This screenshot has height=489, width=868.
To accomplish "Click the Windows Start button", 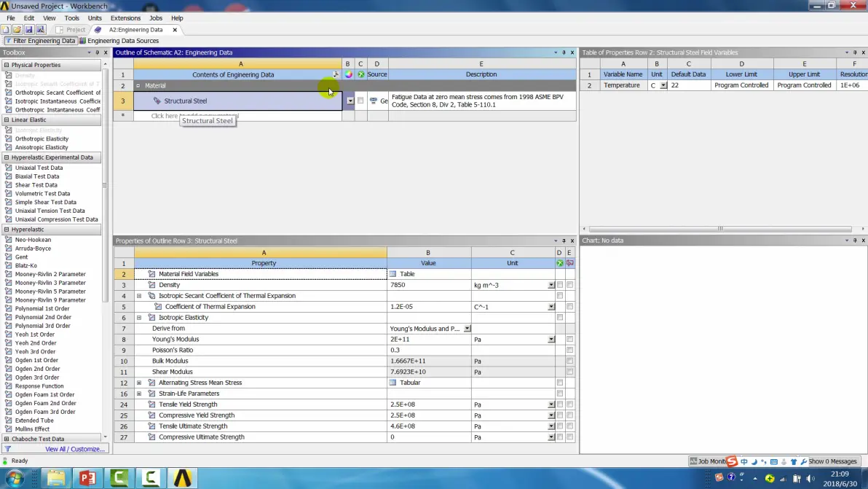I will pyautogui.click(x=15, y=478).
